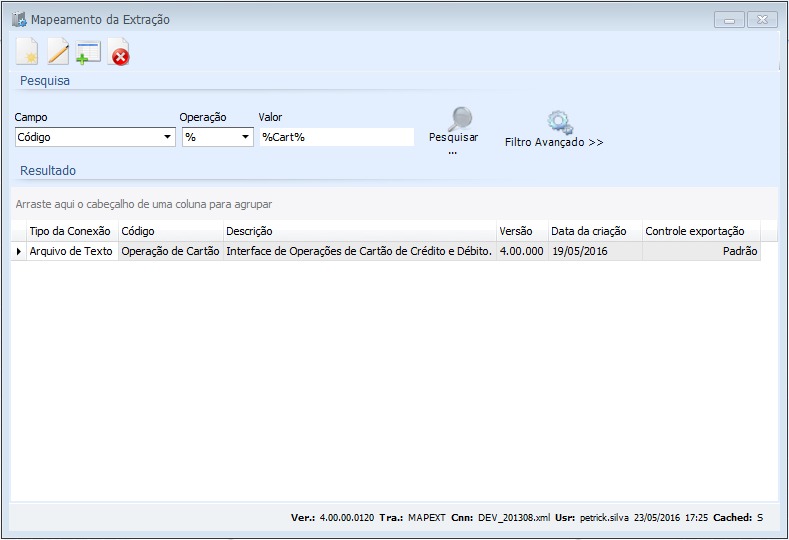Click the Pesquisar magnifier icon
789x540 pixels.
(x=458, y=119)
